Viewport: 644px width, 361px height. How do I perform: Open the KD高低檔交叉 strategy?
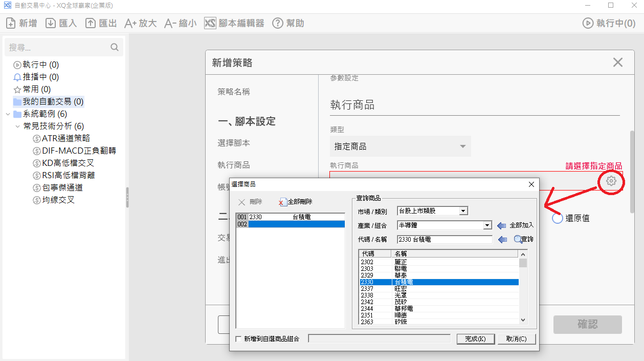coord(68,163)
